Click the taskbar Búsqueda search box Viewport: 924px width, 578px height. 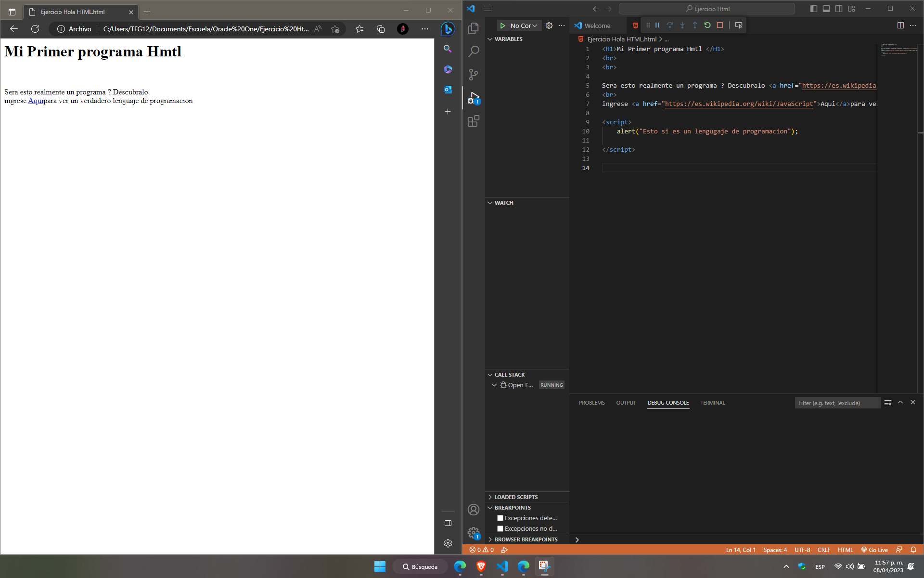coord(420,566)
